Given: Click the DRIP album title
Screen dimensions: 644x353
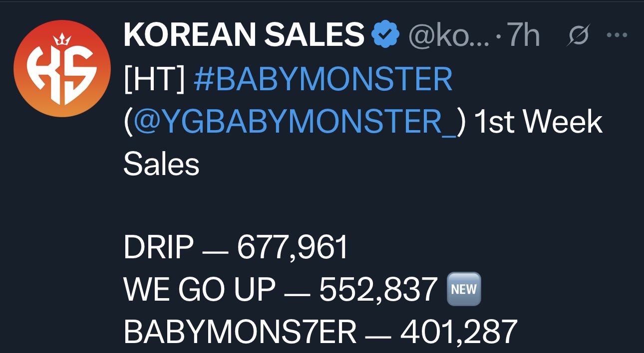Looking at the screenshot, I should (x=158, y=246).
